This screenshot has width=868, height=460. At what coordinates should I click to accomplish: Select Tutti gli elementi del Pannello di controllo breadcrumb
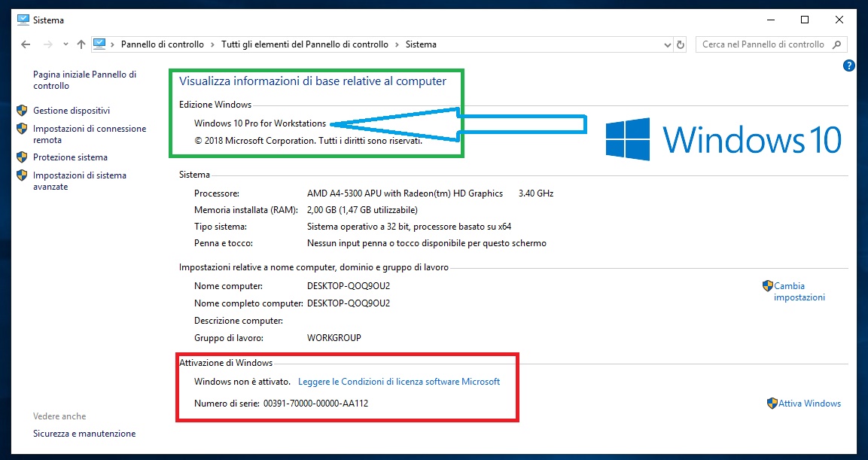[304, 44]
